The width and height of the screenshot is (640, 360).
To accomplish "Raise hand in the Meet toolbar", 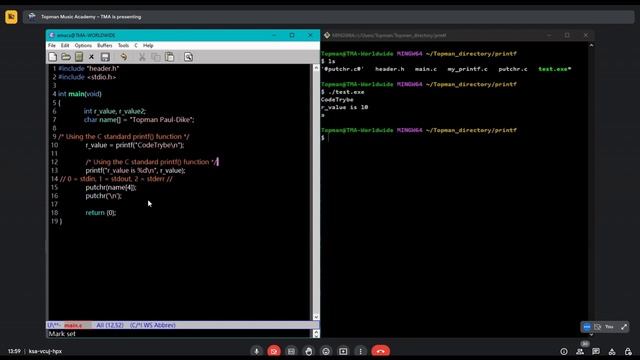I will pyautogui.click(x=309, y=351).
